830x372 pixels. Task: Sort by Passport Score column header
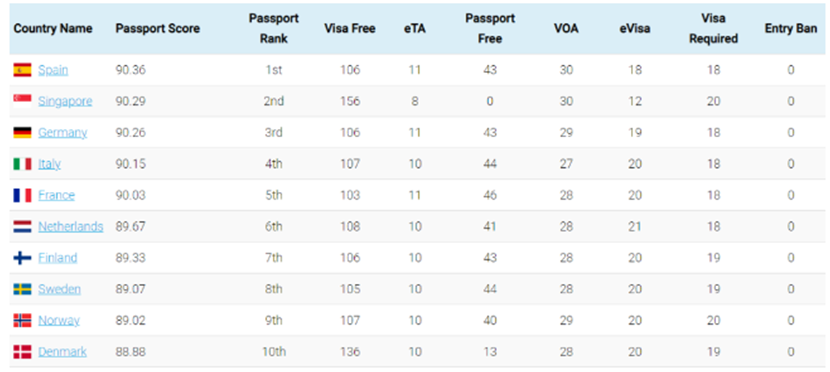pyautogui.click(x=158, y=29)
